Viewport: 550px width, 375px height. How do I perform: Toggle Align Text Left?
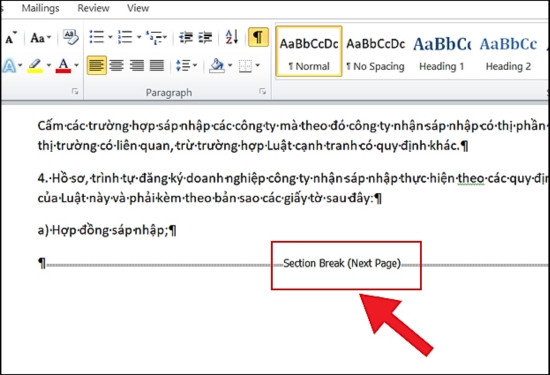96,65
